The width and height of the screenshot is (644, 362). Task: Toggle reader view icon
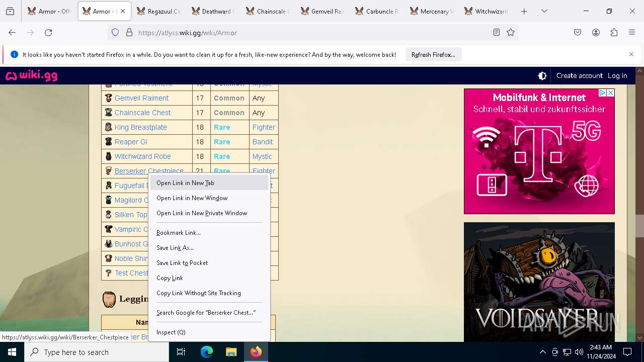[x=497, y=33]
